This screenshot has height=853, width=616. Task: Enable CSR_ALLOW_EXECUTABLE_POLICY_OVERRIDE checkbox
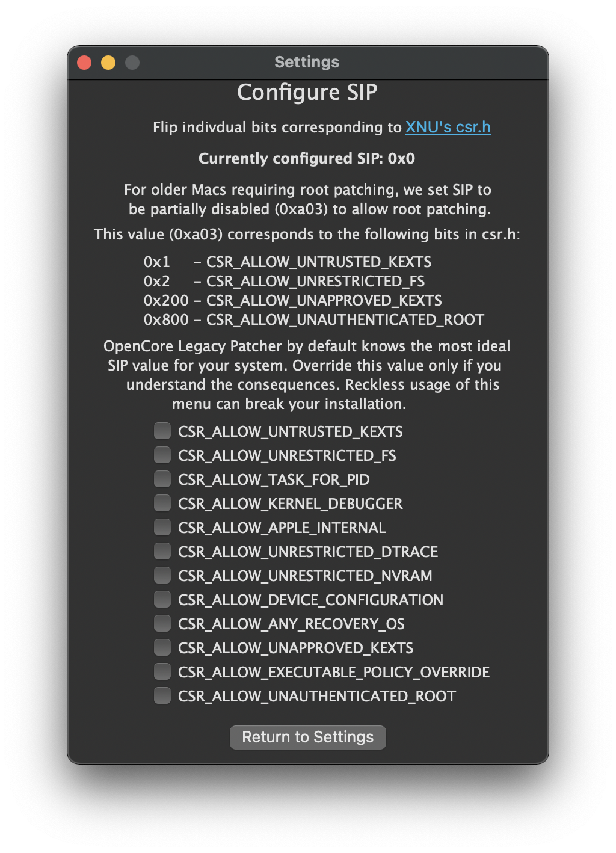(162, 672)
